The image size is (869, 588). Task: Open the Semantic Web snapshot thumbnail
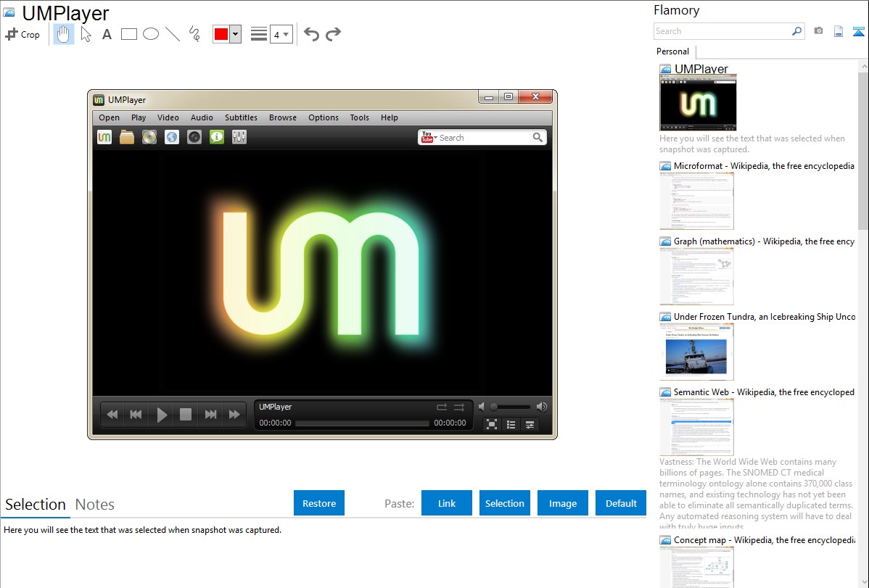(x=696, y=427)
